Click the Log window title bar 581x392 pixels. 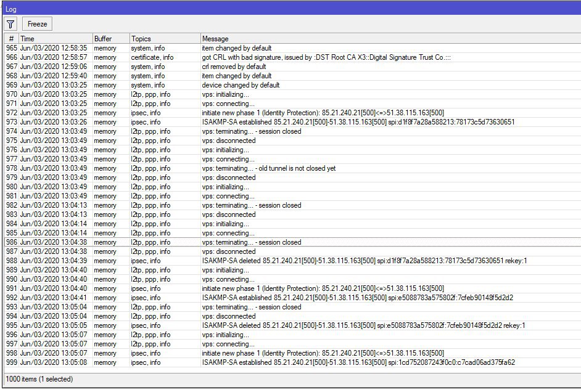pos(292,9)
